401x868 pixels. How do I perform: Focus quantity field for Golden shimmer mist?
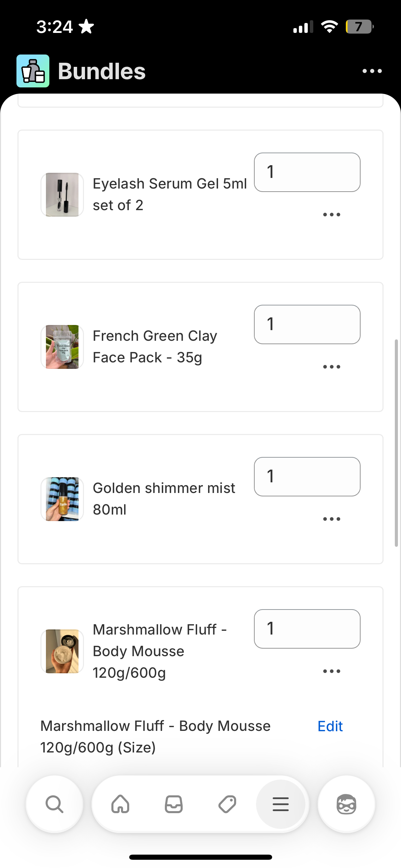tap(307, 477)
